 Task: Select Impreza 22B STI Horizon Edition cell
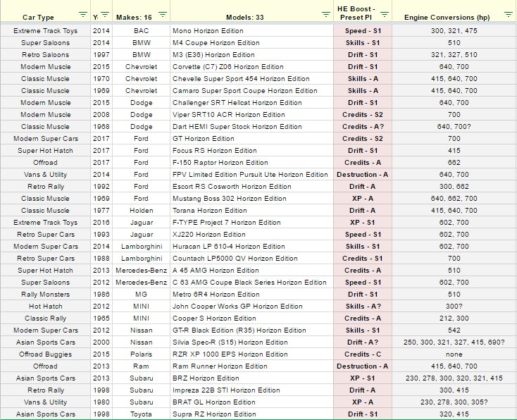tap(251, 390)
